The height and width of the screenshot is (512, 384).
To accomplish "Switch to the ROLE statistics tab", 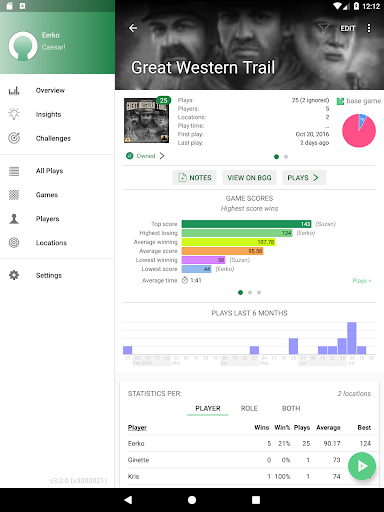I will (x=249, y=408).
